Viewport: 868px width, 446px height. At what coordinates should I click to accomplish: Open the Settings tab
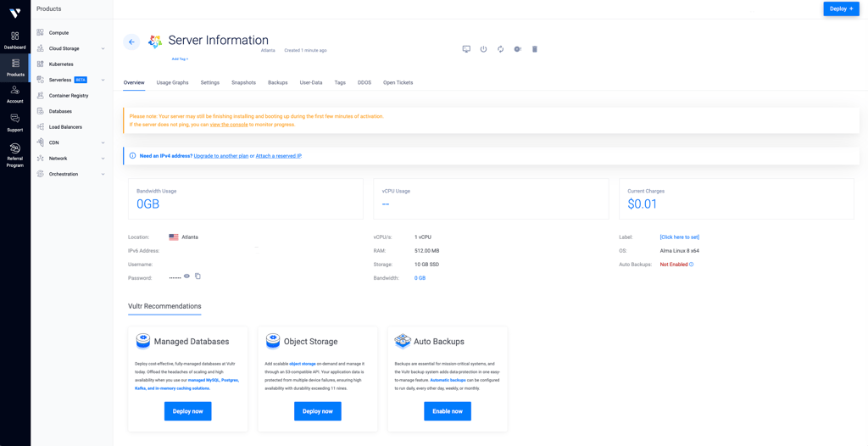(210, 82)
